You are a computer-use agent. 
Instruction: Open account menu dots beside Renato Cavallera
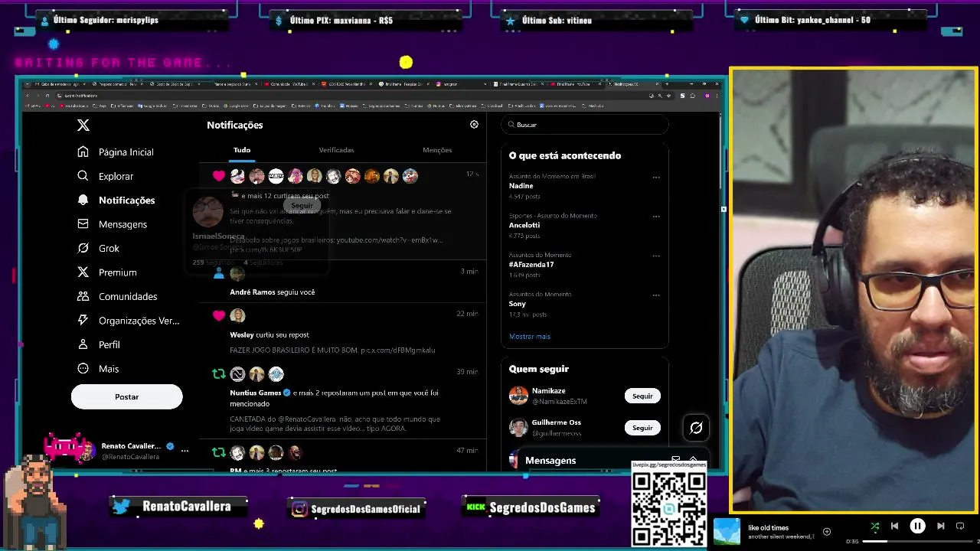point(185,451)
